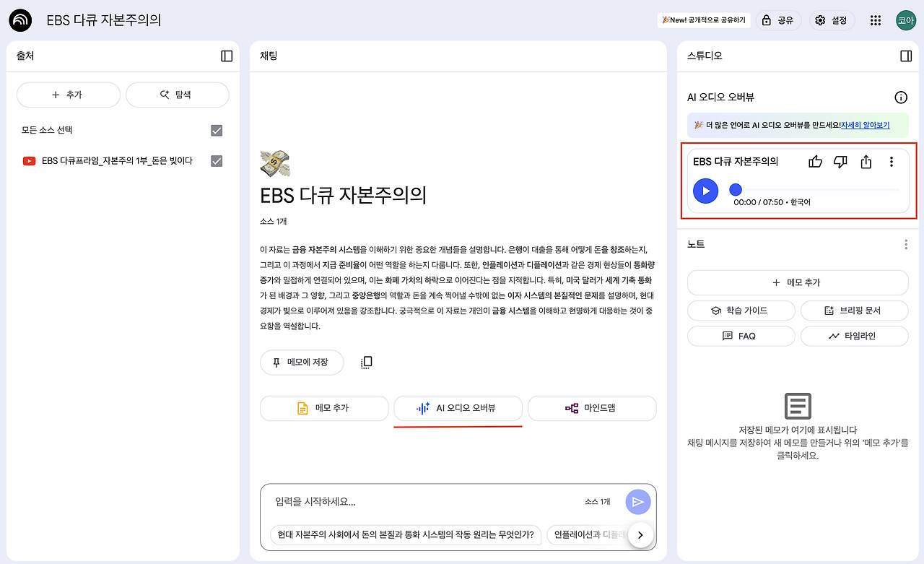924x564 pixels.
Task: Give the audio overview a thumbs down
Action: point(840,162)
